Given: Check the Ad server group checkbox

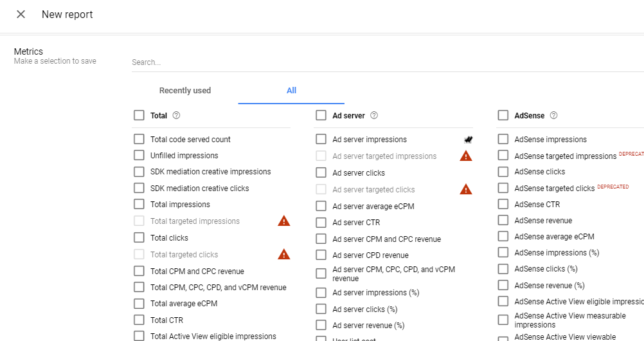Looking at the screenshot, I should pos(321,116).
